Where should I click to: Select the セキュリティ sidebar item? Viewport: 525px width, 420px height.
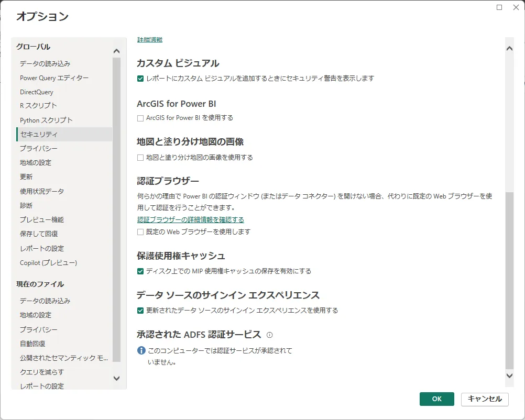point(64,134)
